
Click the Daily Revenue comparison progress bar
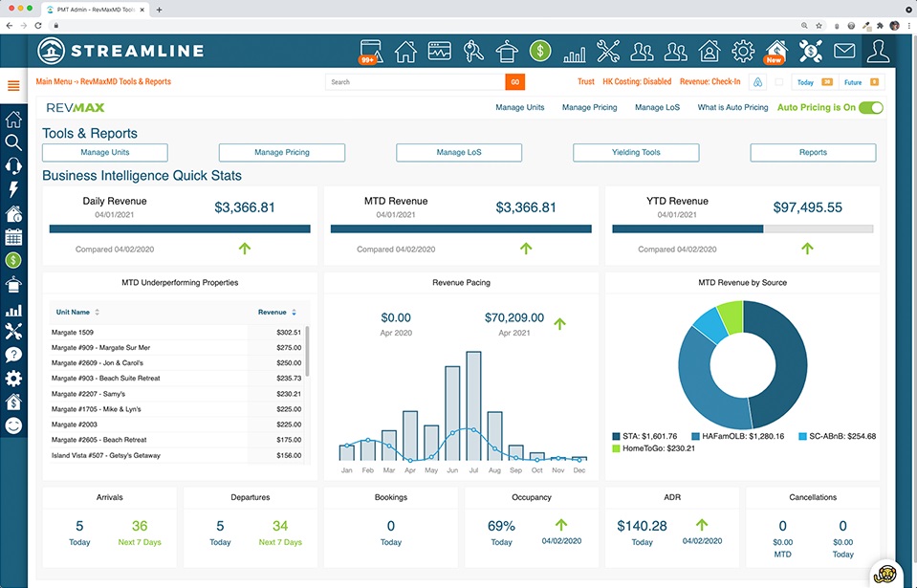coord(179,229)
